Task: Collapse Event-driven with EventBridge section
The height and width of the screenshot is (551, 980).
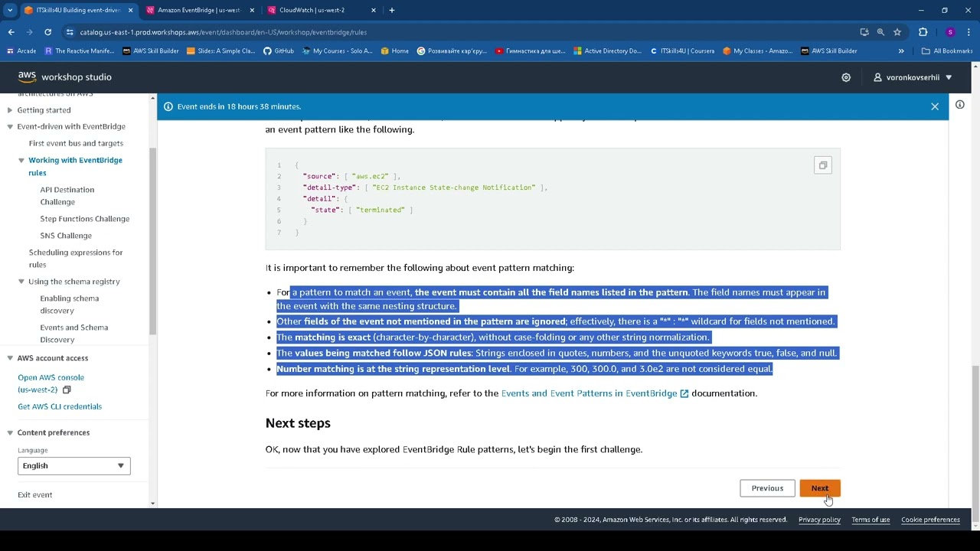Action: pos(10,127)
